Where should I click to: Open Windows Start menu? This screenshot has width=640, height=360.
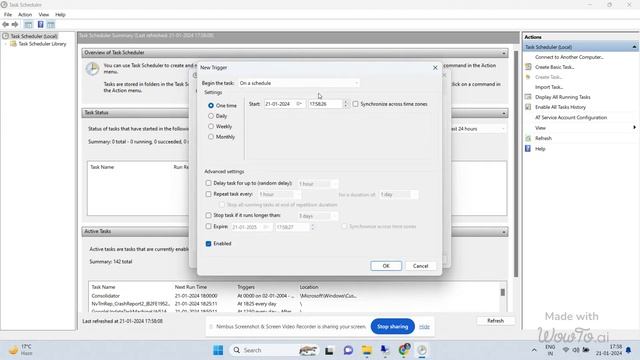[218, 350]
